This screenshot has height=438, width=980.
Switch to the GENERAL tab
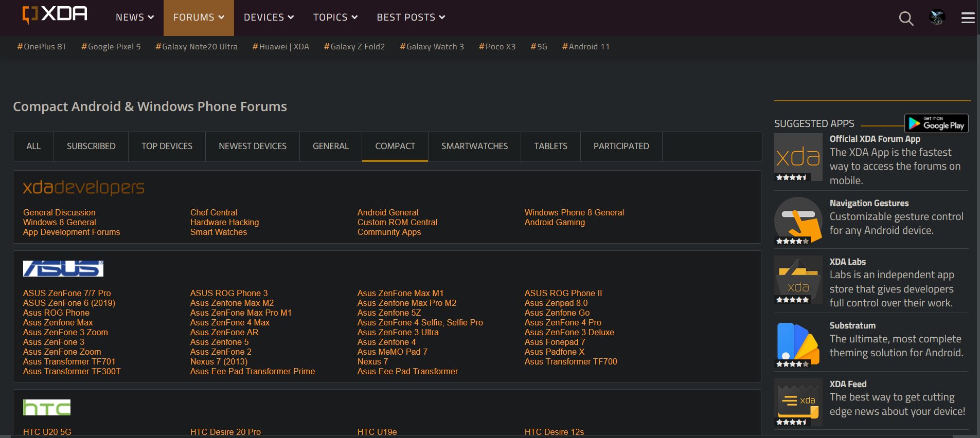click(331, 147)
